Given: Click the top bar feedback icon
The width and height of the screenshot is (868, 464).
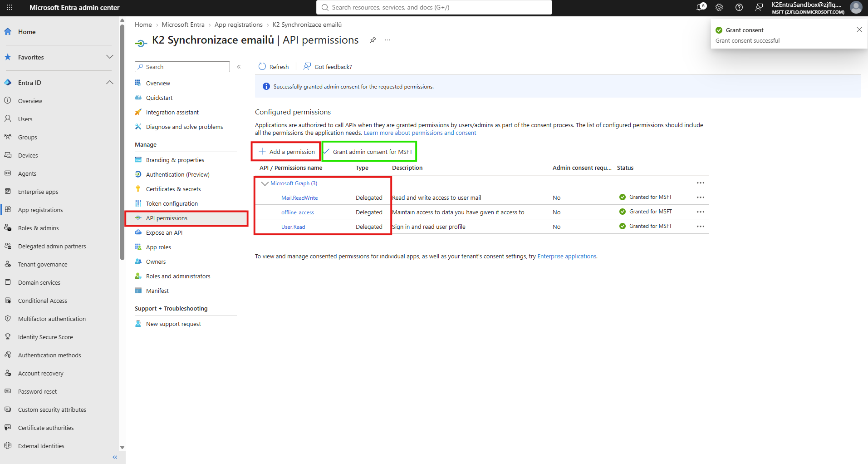Looking at the screenshot, I should 759,7.
